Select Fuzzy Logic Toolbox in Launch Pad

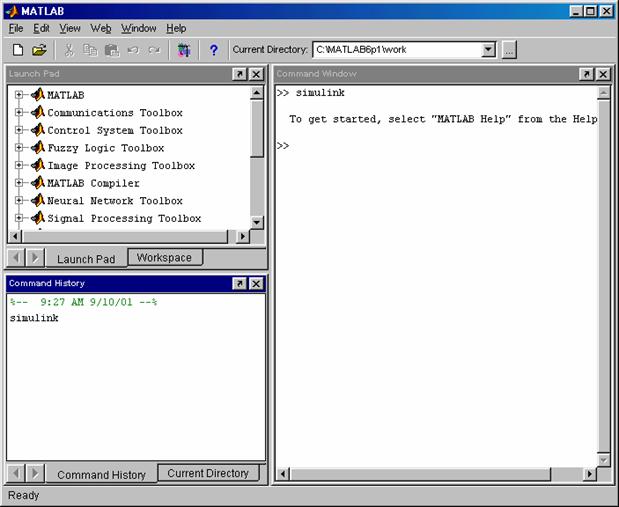(x=105, y=148)
